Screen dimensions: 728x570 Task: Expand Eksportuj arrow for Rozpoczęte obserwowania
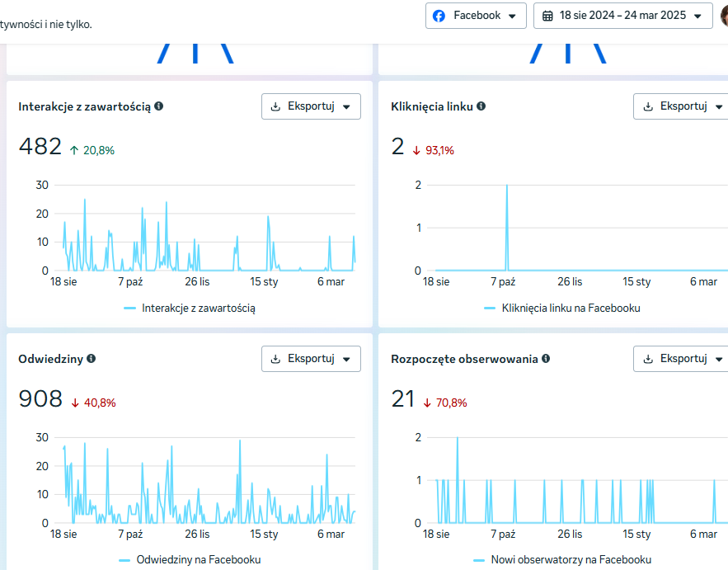pyautogui.click(x=719, y=359)
